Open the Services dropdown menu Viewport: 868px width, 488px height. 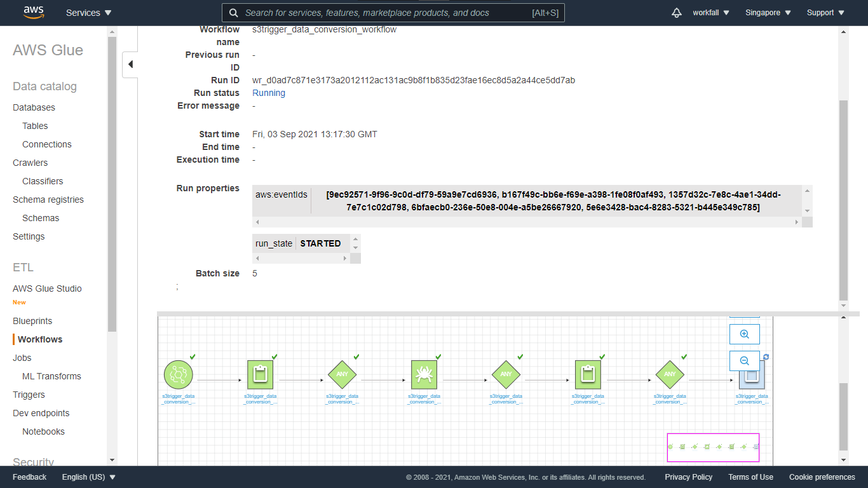pos(88,13)
